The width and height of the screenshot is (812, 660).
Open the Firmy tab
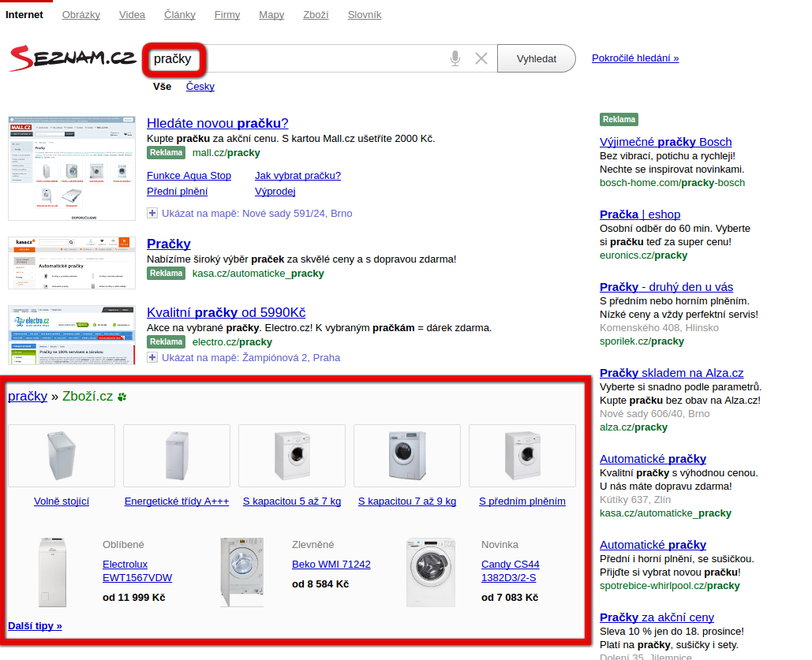[x=227, y=15]
